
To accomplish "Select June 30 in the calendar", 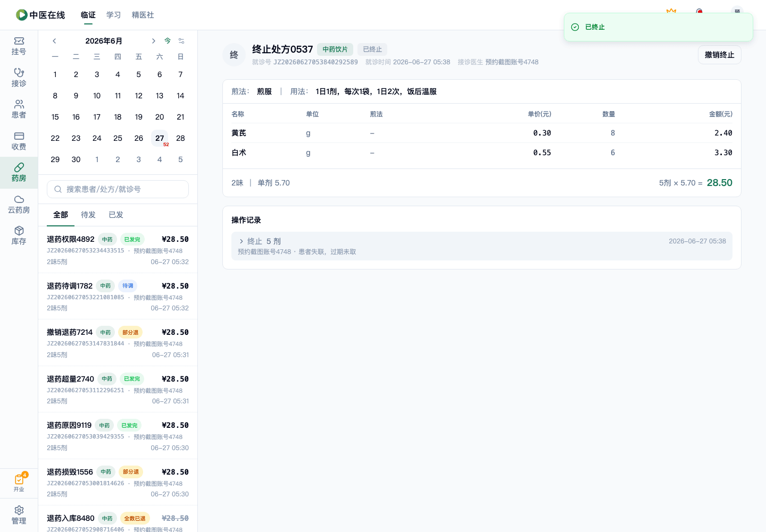I will 76,159.
